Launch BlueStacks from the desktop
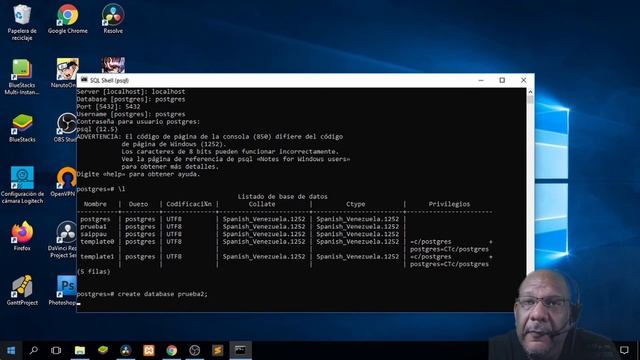 pos(22,128)
